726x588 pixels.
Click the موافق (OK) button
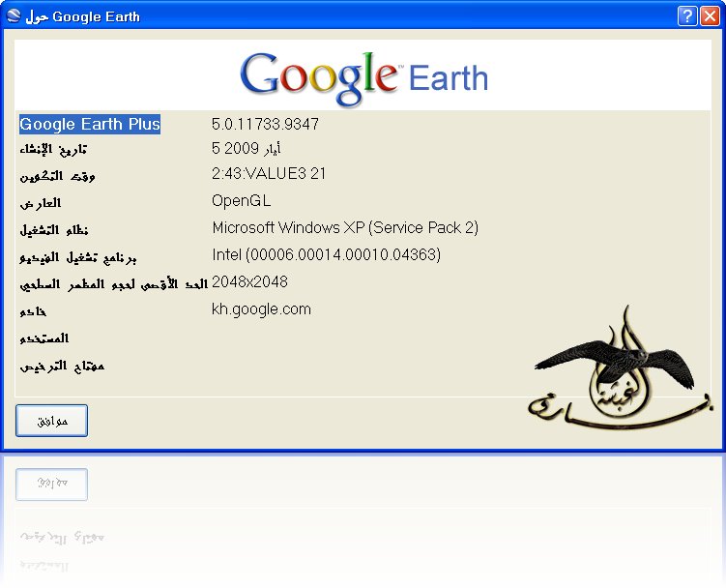(51, 421)
